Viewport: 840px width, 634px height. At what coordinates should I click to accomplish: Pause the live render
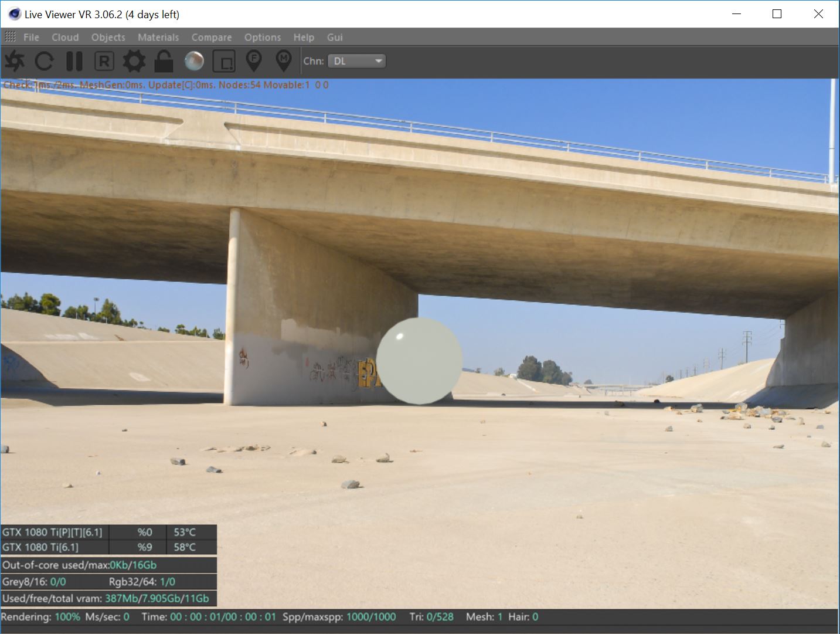(74, 61)
